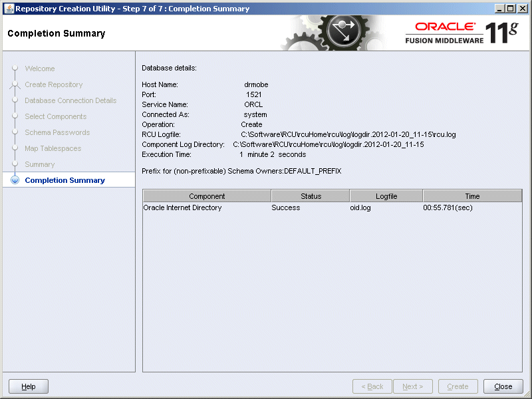Click the host name value drmobe
The width and height of the screenshot is (532, 399).
pos(256,84)
